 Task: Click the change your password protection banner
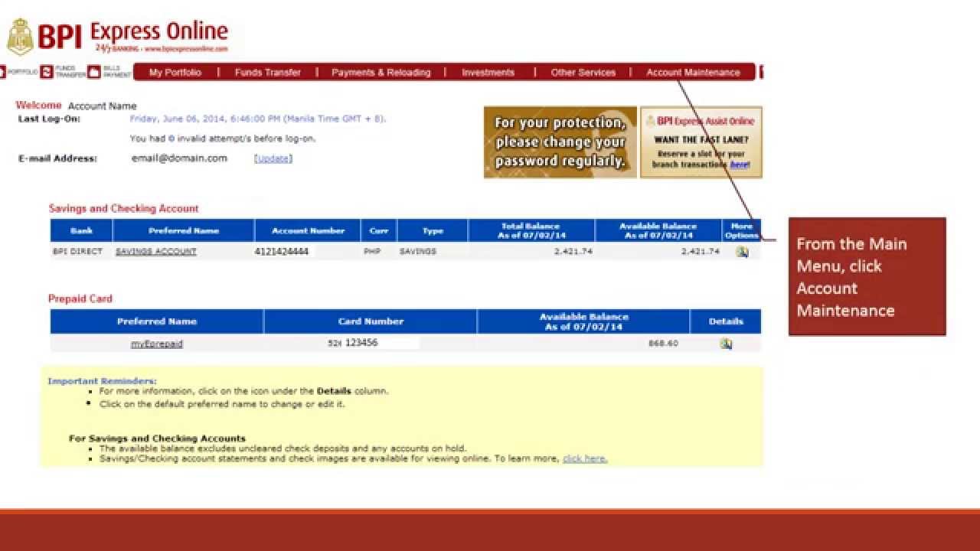click(x=560, y=142)
